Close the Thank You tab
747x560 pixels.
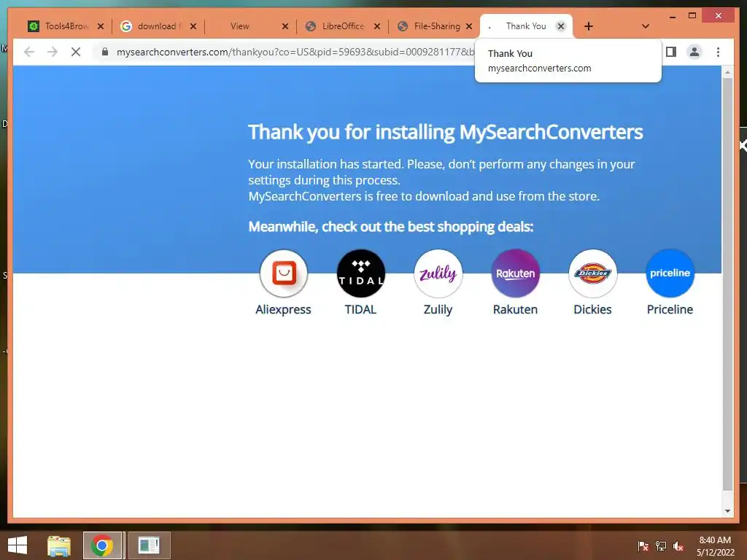pos(561,26)
